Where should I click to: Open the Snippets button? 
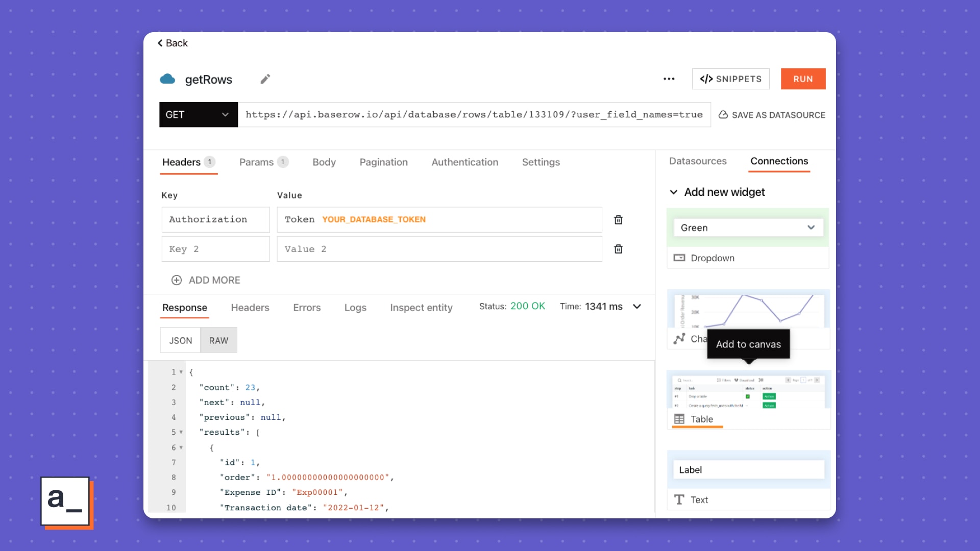[730, 79]
